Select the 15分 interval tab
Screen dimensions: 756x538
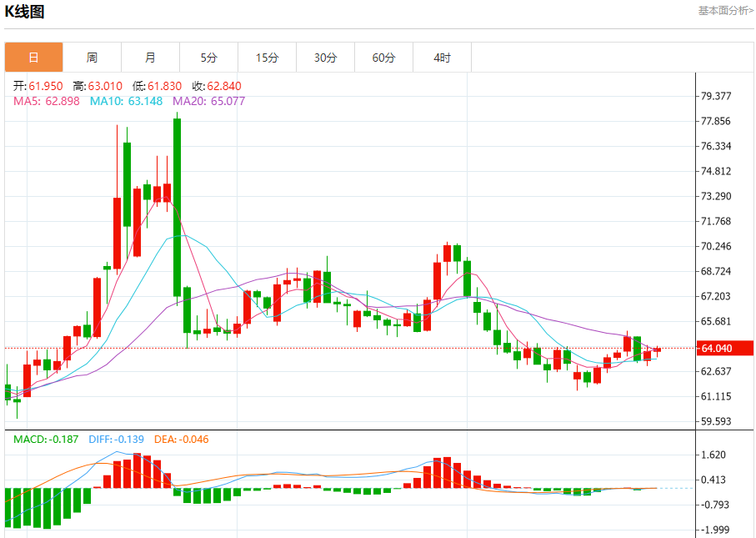267,58
